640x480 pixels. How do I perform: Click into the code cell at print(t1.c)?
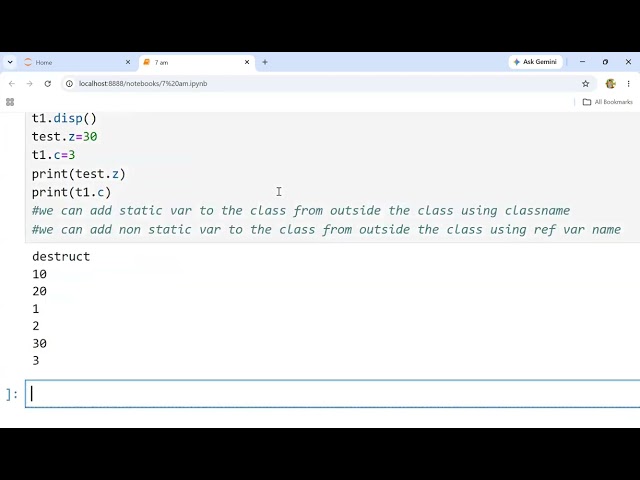[x=71, y=192]
